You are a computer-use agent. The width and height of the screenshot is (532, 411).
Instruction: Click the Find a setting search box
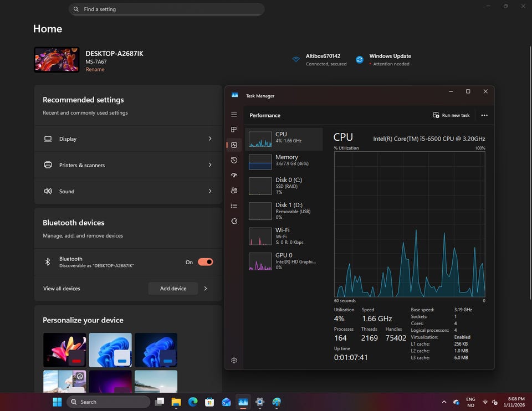tap(166, 9)
